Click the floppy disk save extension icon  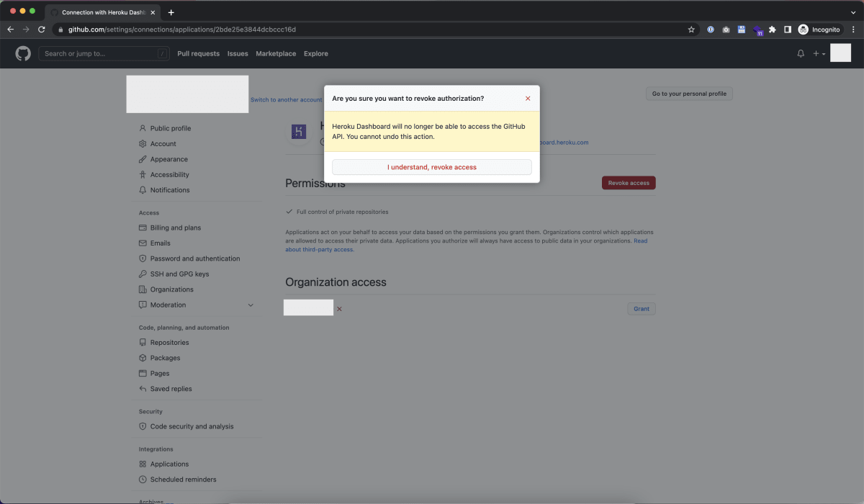(x=742, y=30)
